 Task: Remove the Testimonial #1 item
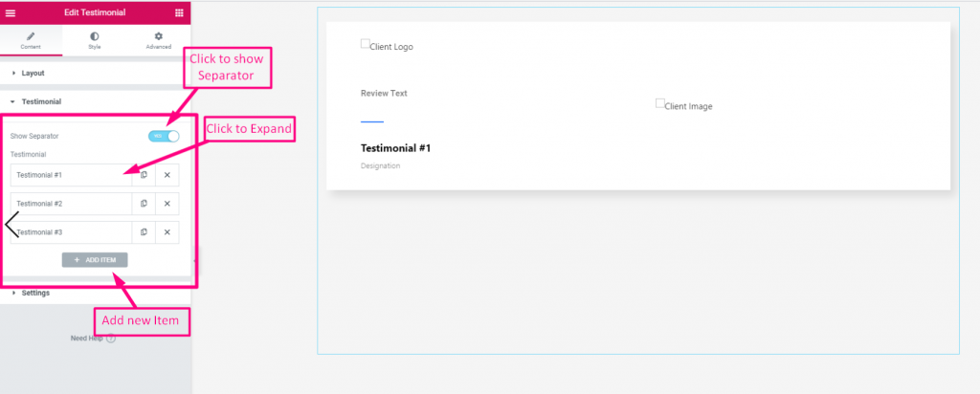coord(167,175)
